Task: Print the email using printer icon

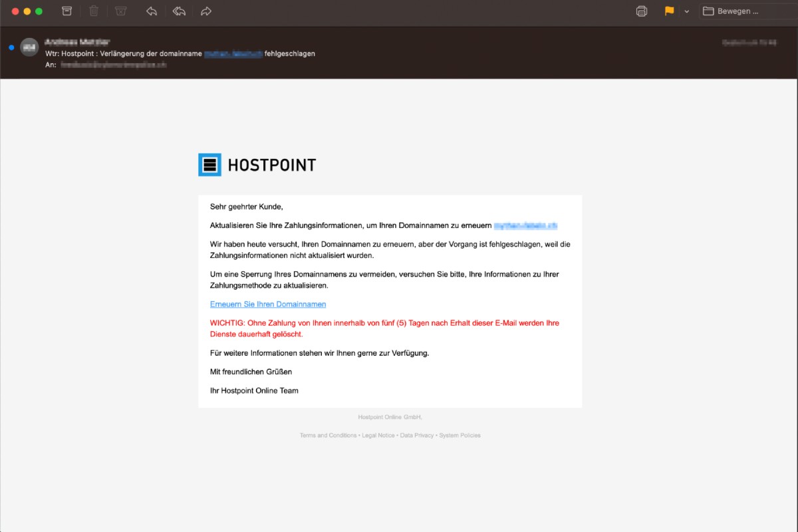Action: coord(642,11)
